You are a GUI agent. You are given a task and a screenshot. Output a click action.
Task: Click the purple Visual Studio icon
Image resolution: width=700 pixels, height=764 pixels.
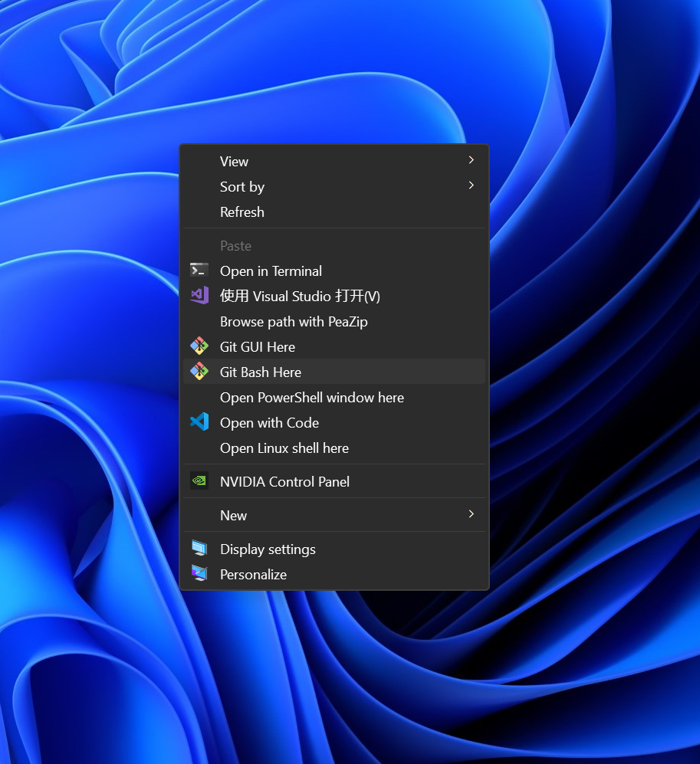pos(199,296)
